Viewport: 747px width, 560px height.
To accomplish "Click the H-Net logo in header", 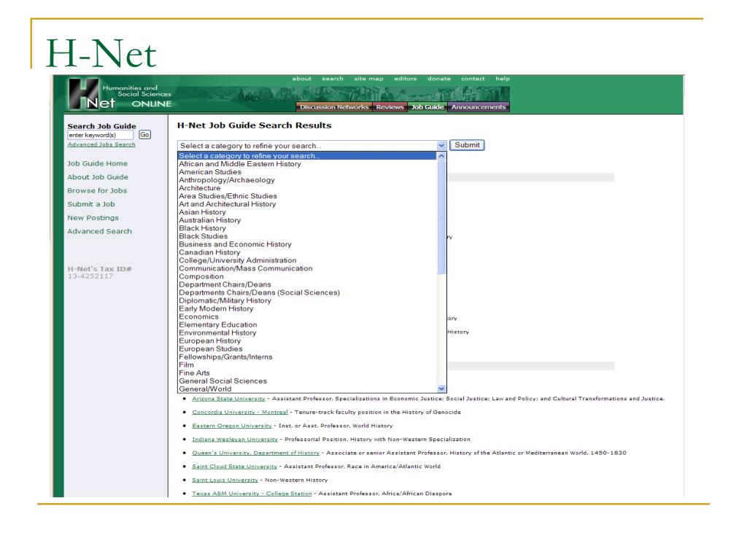I will [120, 94].
